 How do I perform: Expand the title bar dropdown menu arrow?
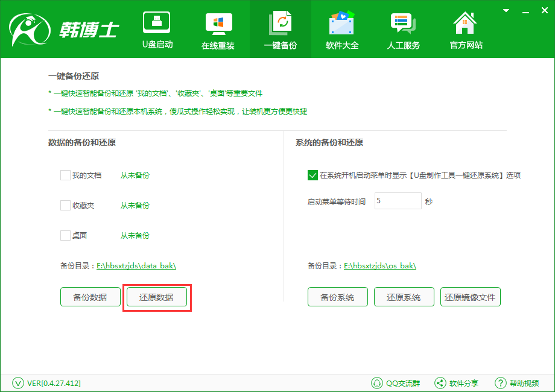506,10
